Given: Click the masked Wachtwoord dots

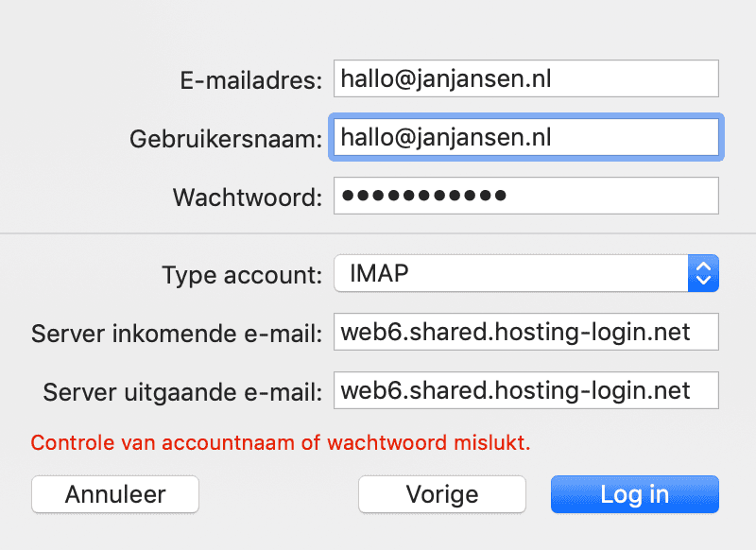Looking at the screenshot, I should [x=423, y=196].
